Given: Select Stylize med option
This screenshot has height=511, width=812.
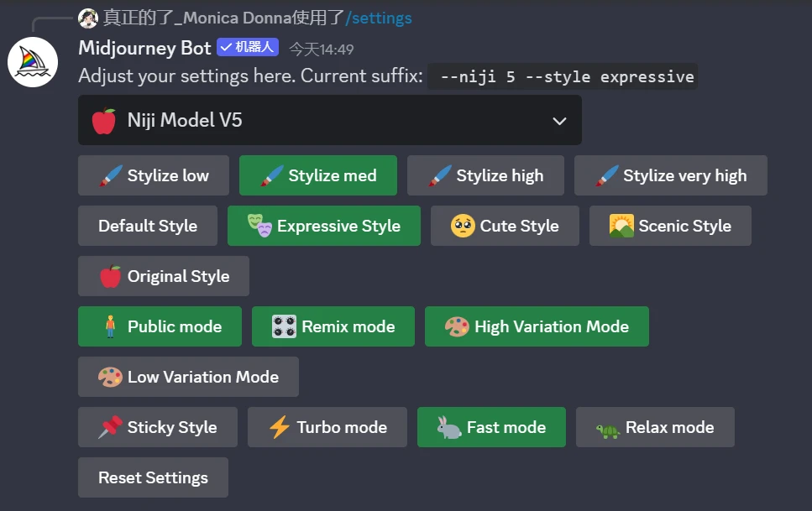Looking at the screenshot, I should (x=318, y=175).
